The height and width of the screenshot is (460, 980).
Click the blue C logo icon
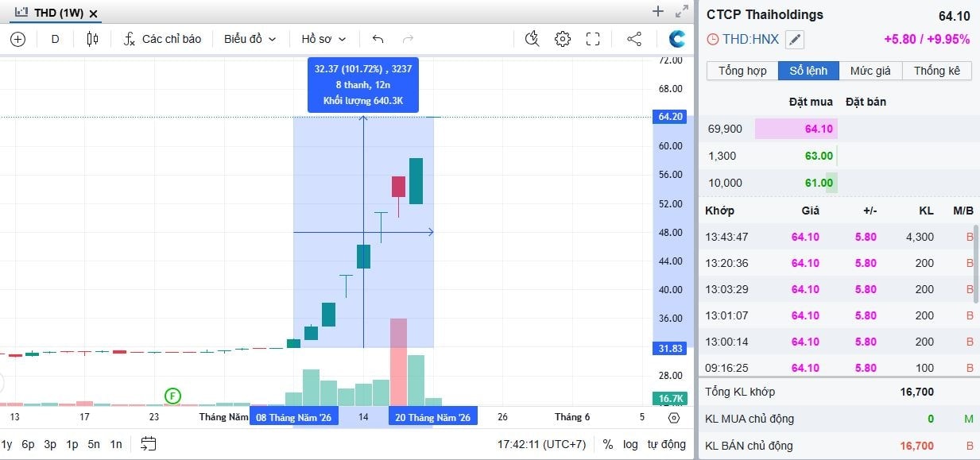coord(677,39)
